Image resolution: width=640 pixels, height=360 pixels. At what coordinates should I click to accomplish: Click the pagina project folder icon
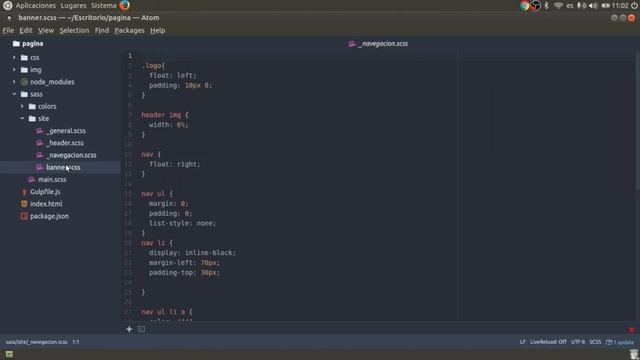[x=16, y=43]
